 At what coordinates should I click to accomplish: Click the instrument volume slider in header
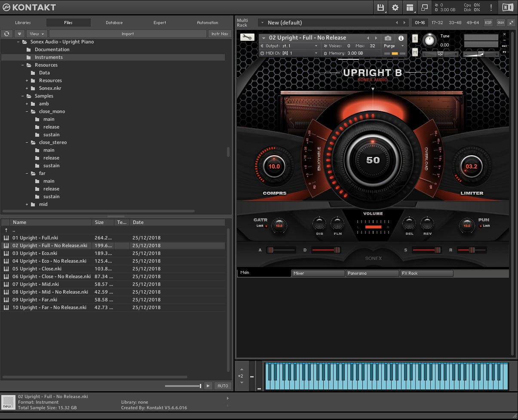point(481,54)
